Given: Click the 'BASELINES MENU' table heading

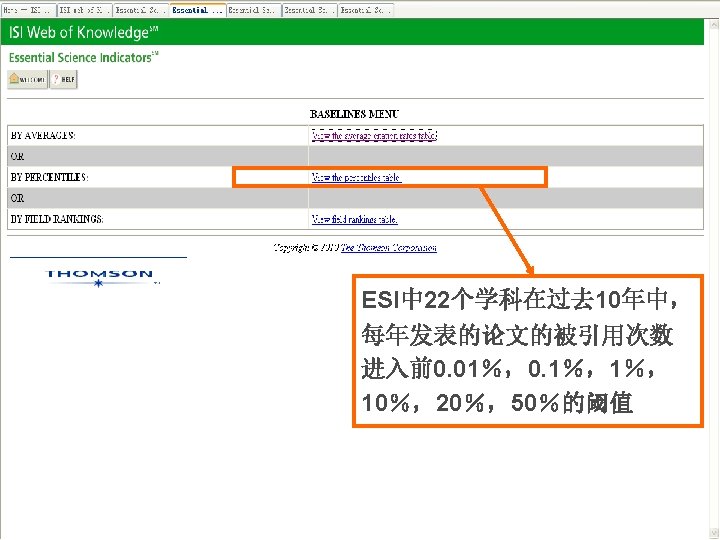Looking at the screenshot, I should point(354,114).
